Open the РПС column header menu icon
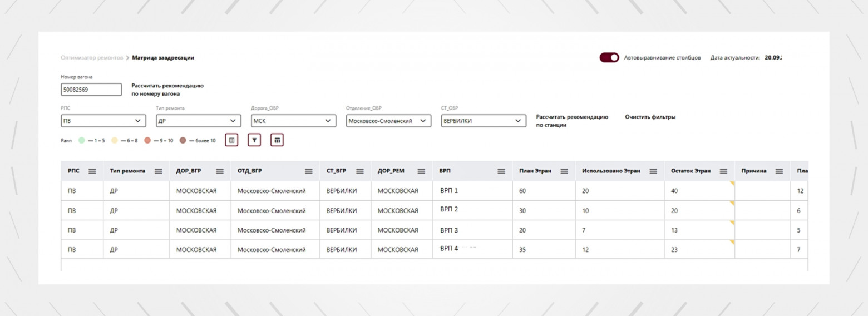Image resolution: width=868 pixels, height=316 pixels. 92,171
